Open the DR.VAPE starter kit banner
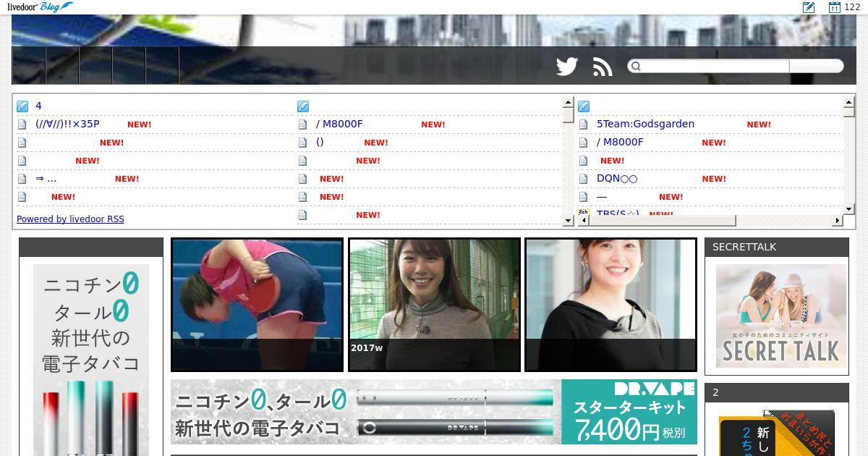The image size is (868, 456). 434,412
